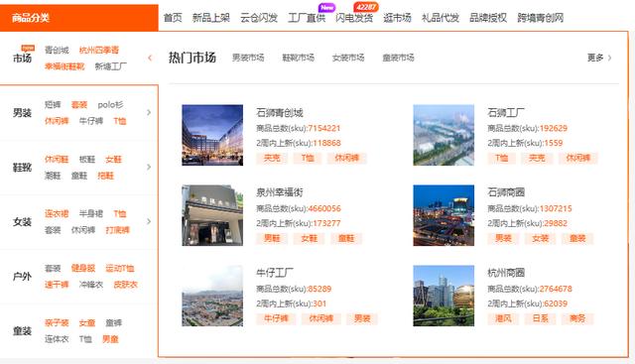Open the 石狮工厂 market image
The height and width of the screenshot is (364, 635).
[x=444, y=135]
